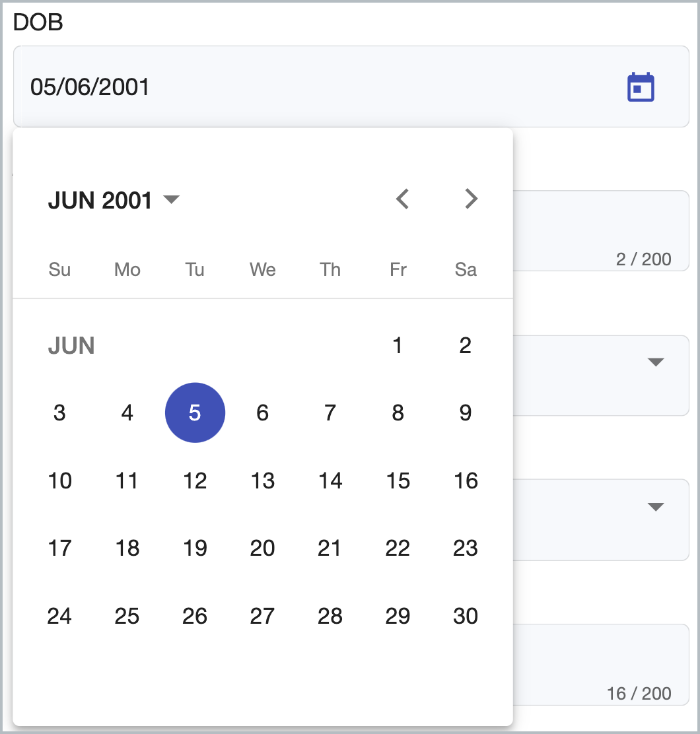Image resolution: width=700 pixels, height=734 pixels.
Task: Select date 12 in the calendar
Action: [195, 481]
